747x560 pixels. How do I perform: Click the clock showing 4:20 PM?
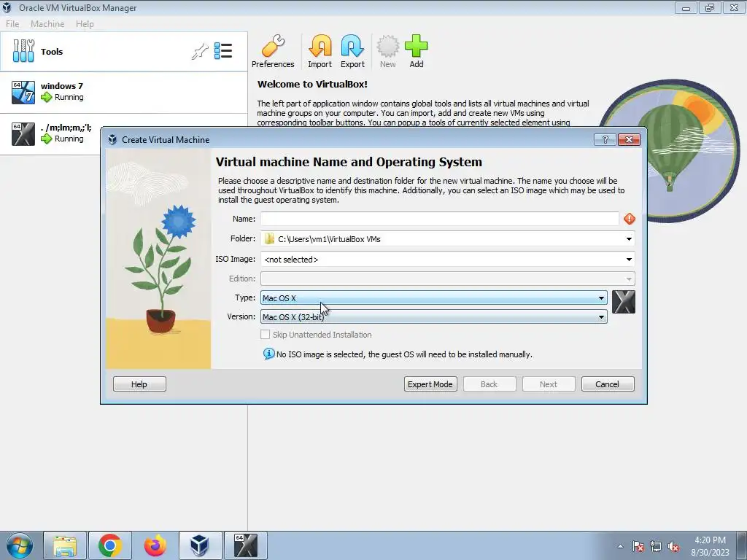pos(710,540)
